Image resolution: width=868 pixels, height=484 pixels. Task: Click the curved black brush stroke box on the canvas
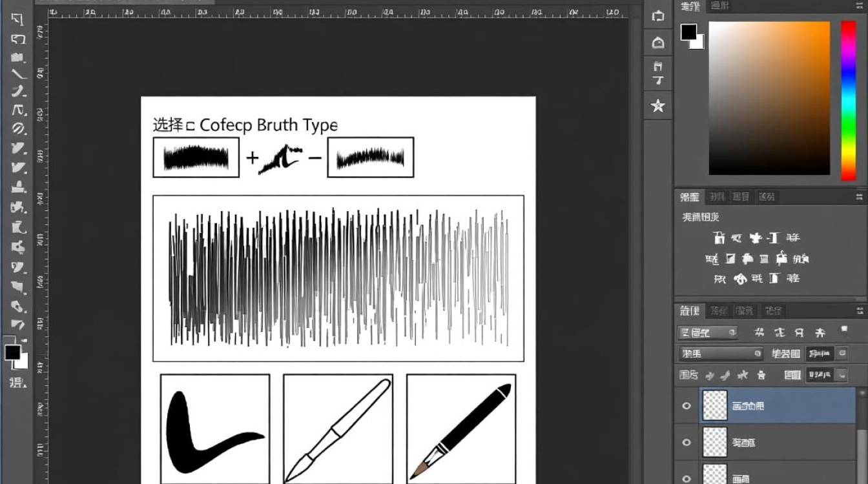click(x=215, y=429)
